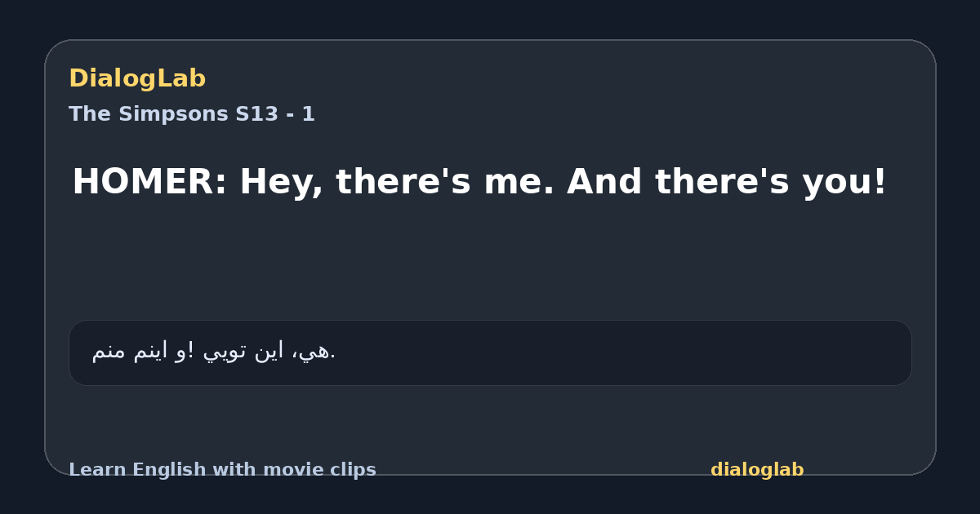Click empty area right of translation text

click(621, 352)
